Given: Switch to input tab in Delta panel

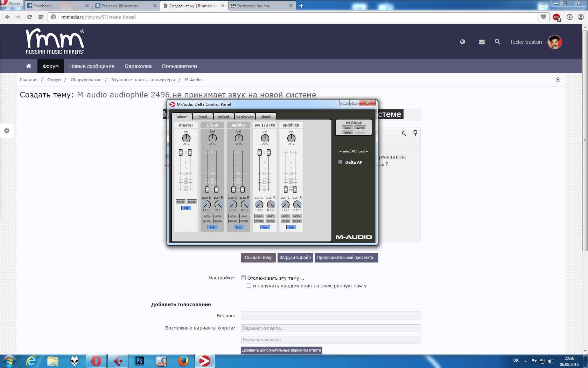Looking at the screenshot, I should (x=203, y=116).
